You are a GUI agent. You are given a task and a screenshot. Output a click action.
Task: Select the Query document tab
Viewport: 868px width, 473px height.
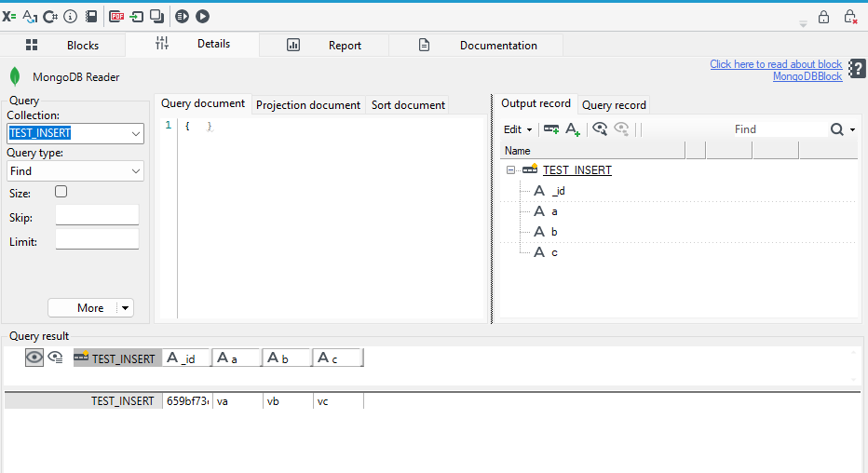(x=203, y=103)
